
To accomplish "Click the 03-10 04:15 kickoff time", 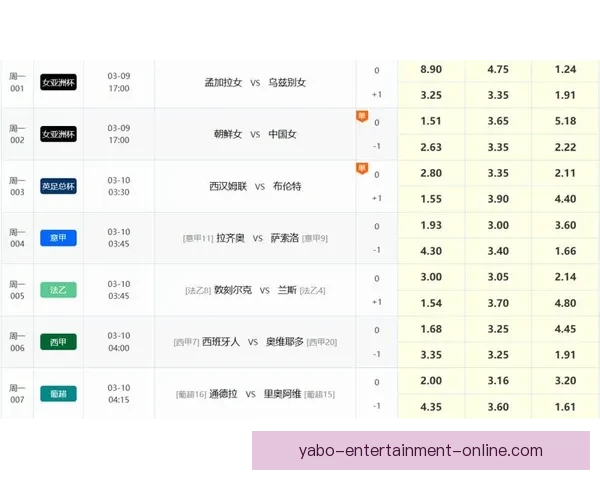I will (x=119, y=393).
